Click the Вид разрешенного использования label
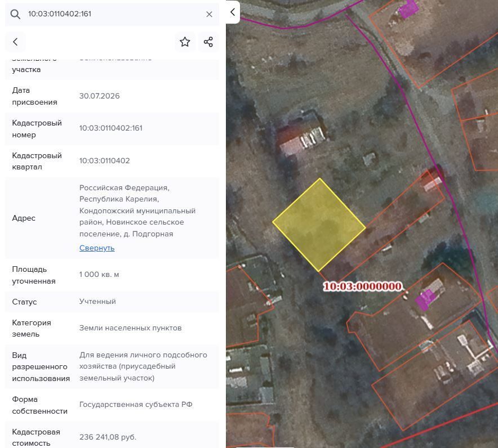 41,367
